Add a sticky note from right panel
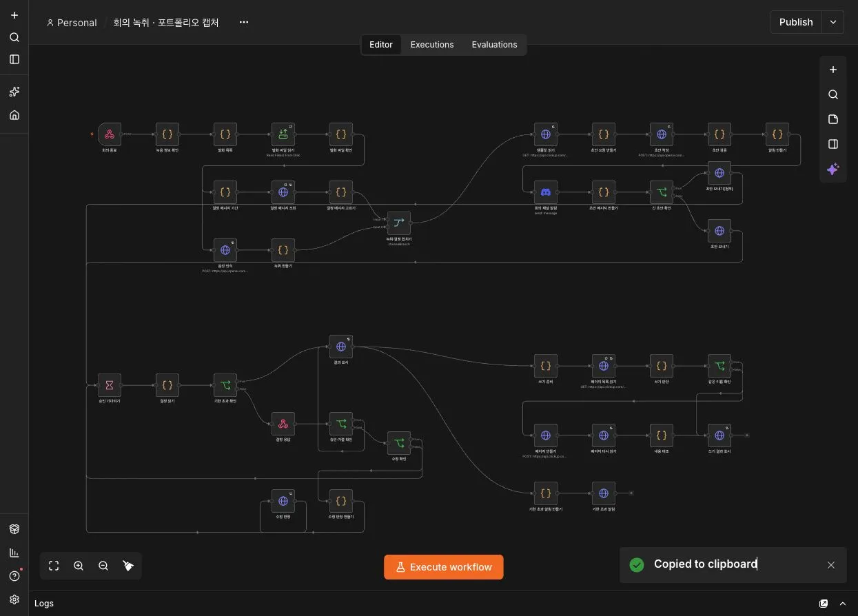858x616 pixels. click(x=833, y=119)
